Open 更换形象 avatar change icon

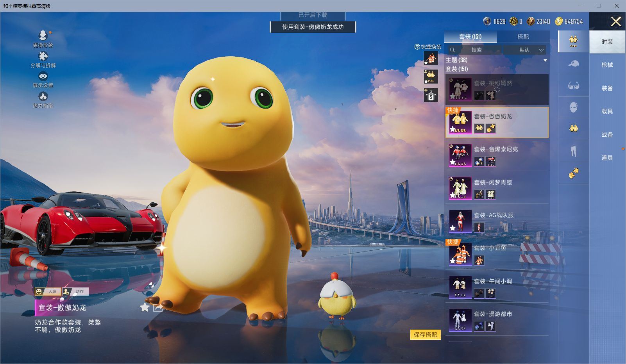43,36
